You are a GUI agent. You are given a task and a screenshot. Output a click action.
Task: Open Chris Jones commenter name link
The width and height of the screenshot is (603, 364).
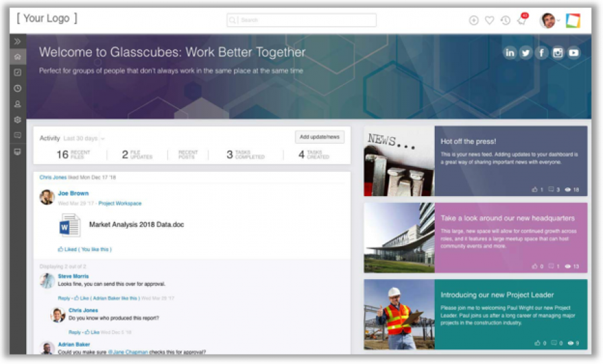coord(83,310)
